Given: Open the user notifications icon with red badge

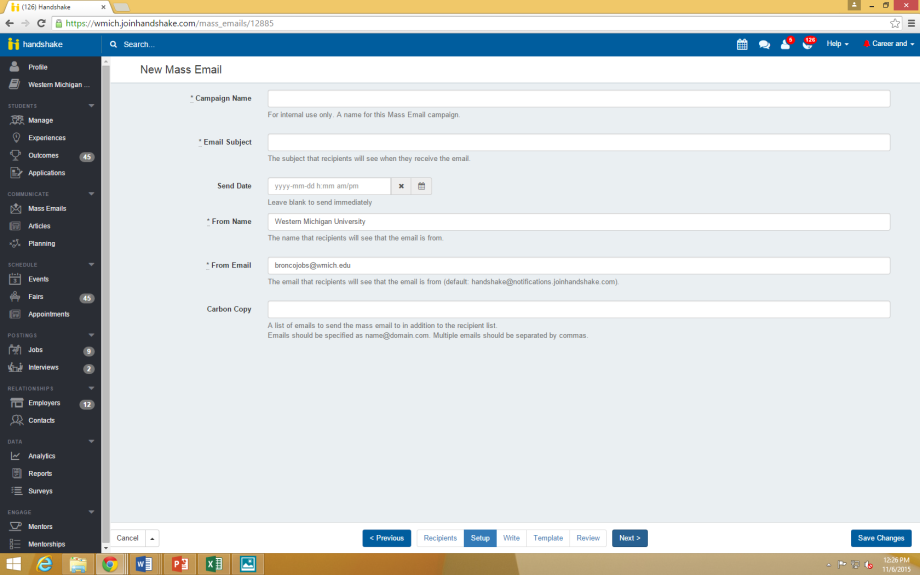Looking at the screenshot, I should click(786, 43).
